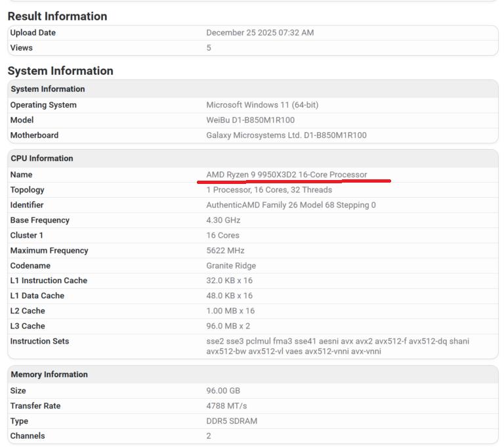Image resolution: width=504 pixels, height=448 pixels.
Task: Click the Instruction Sets label
Action: click(x=39, y=341)
